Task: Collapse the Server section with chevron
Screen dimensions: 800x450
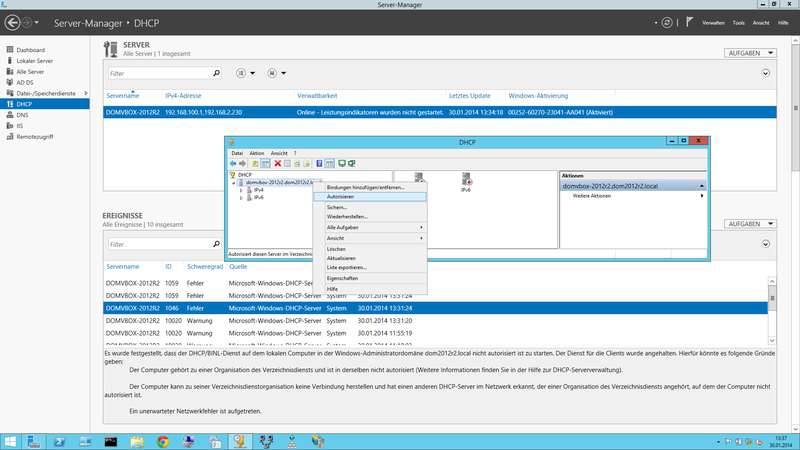Action: coord(766,73)
